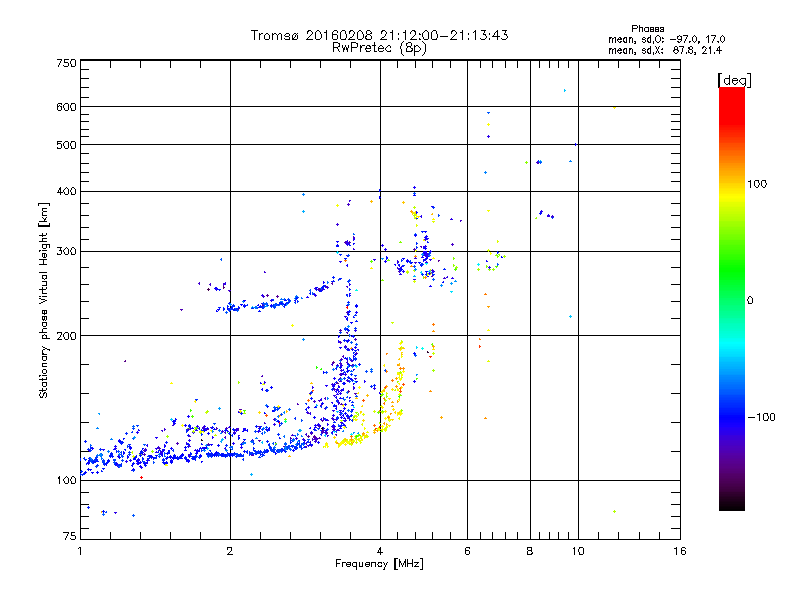This screenshot has height=600, width=800.
Task: Click 'mean, sd,O: -97.0, 17.0' statistic
Action: tap(666, 39)
